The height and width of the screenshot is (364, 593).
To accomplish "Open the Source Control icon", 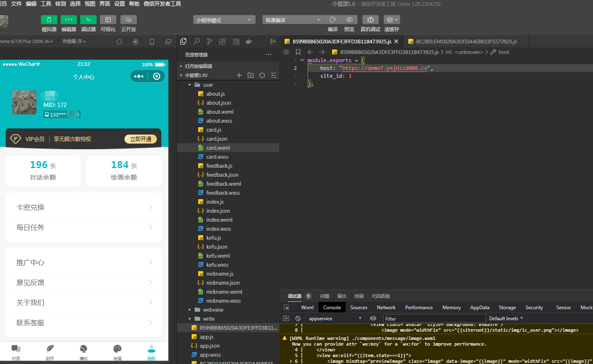I will coord(210,41).
